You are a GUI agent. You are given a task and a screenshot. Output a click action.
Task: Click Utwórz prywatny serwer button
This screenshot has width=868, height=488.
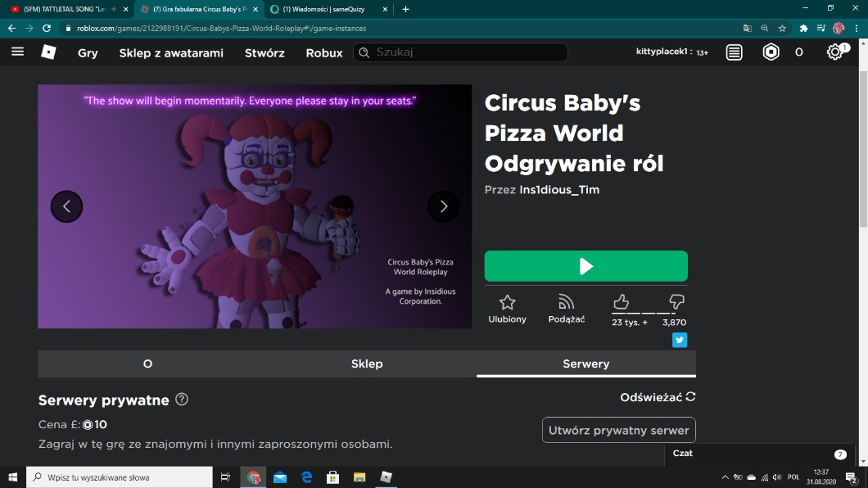click(x=618, y=430)
